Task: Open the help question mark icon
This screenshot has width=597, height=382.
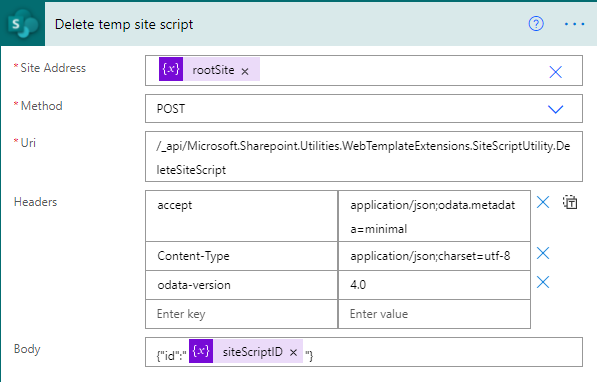Action: (x=536, y=24)
